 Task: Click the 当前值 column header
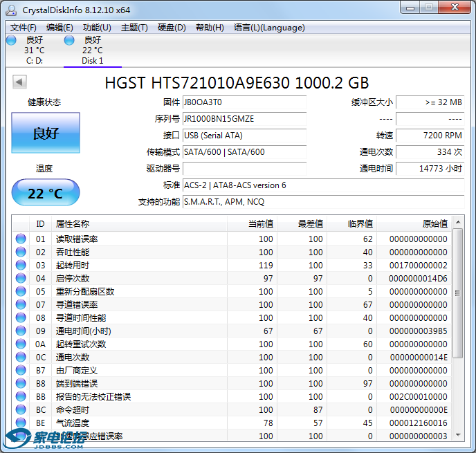[252, 224]
